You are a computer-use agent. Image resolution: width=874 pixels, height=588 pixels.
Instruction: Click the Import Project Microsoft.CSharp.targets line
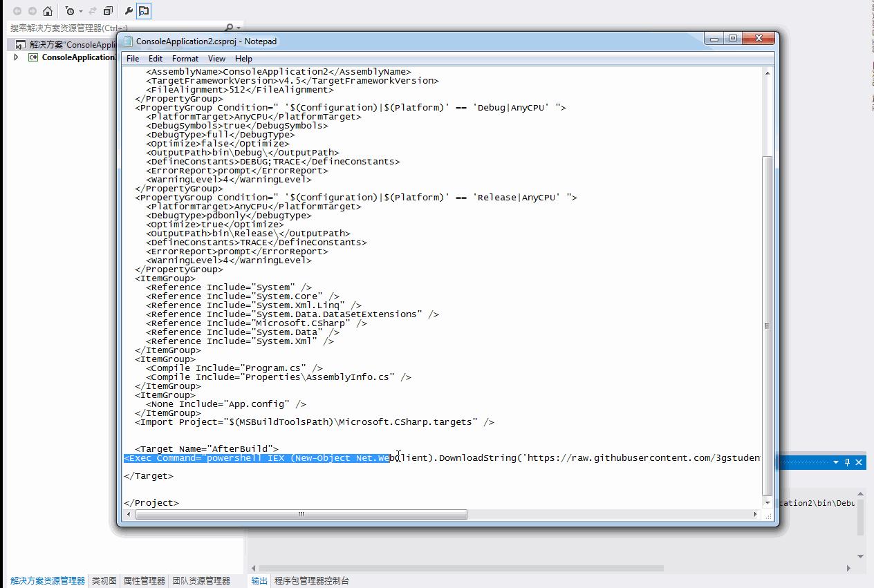[x=315, y=422]
